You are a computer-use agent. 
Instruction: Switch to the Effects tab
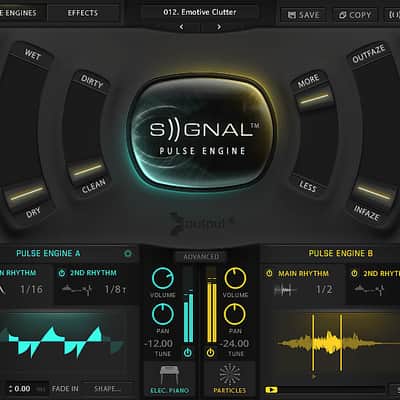[x=83, y=13]
